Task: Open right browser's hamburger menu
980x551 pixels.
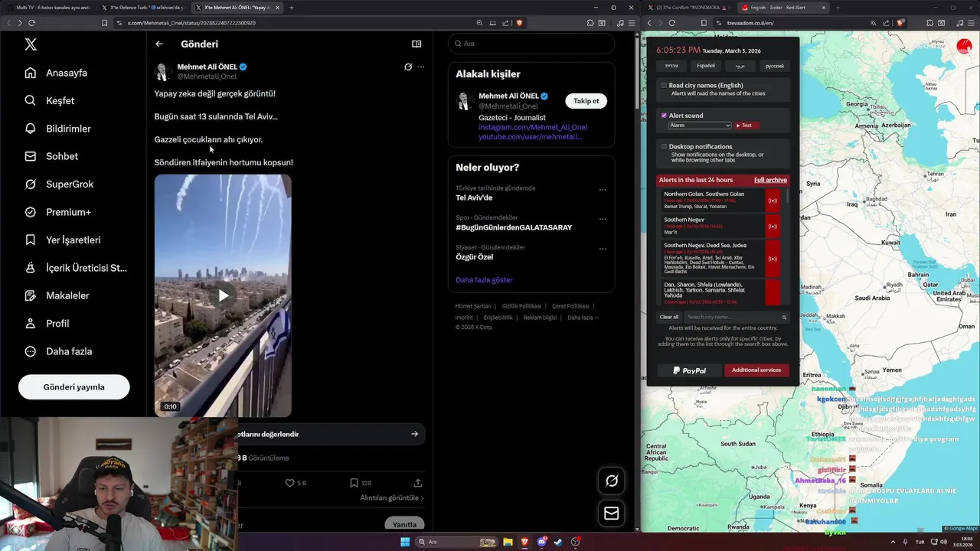Action: (971, 23)
